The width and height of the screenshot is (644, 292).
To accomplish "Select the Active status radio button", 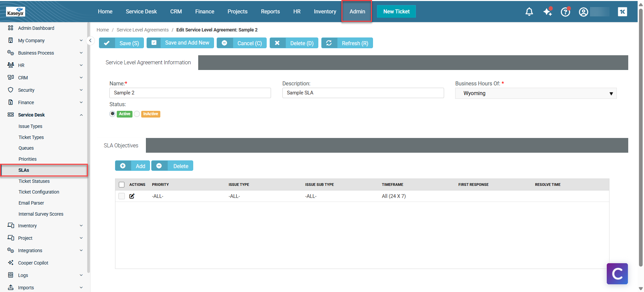I will [112, 114].
